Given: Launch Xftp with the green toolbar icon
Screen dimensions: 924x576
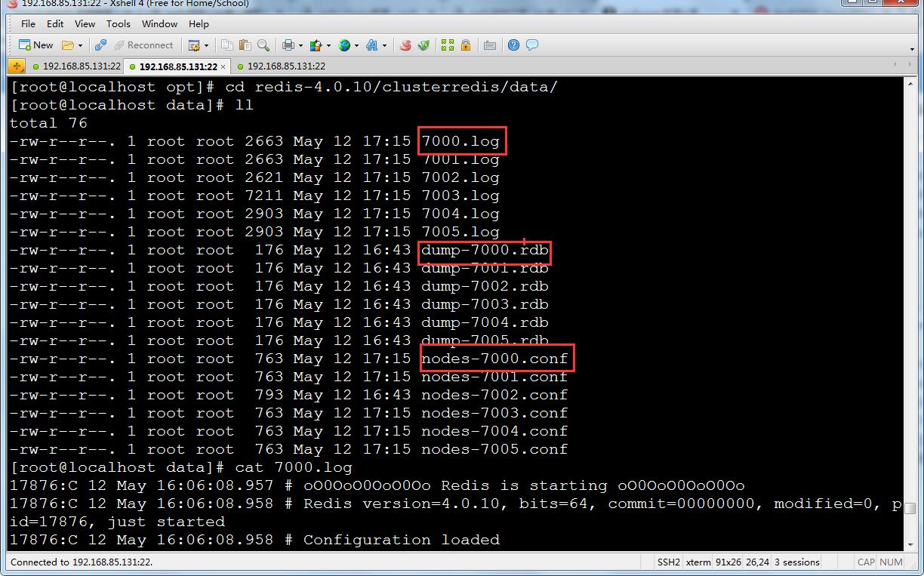Looking at the screenshot, I should [x=423, y=45].
